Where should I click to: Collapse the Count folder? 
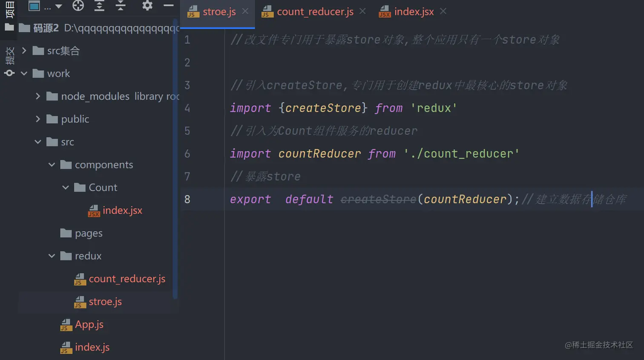[x=66, y=187]
